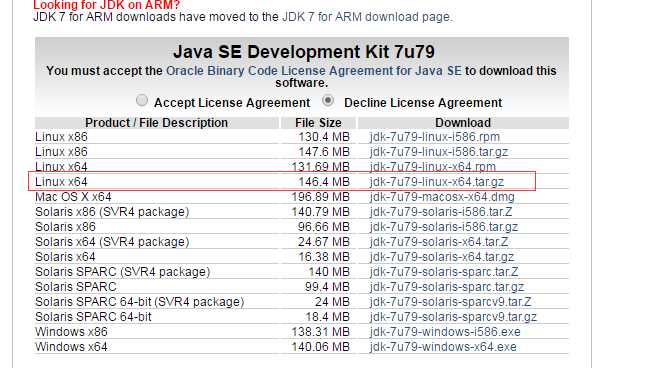This screenshot has width=646, height=368.
Task: Open Oracle Binary Code License Agreement link
Action: pyautogui.click(x=314, y=71)
